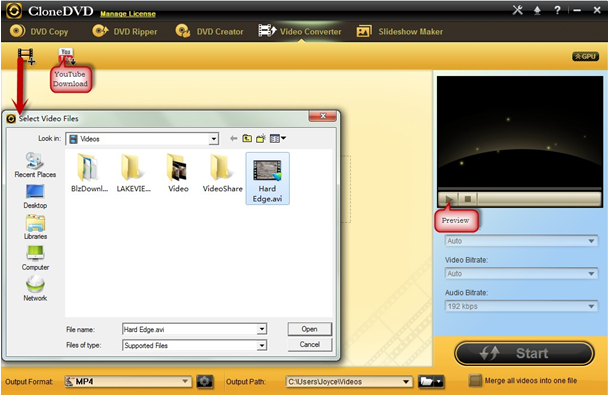Click the Open button

click(x=309, y=329)
